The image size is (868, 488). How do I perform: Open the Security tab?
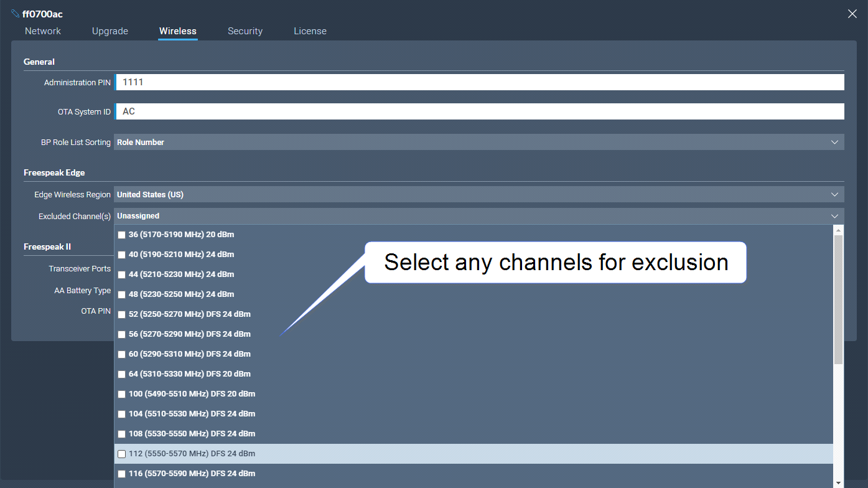click(245, 31)
